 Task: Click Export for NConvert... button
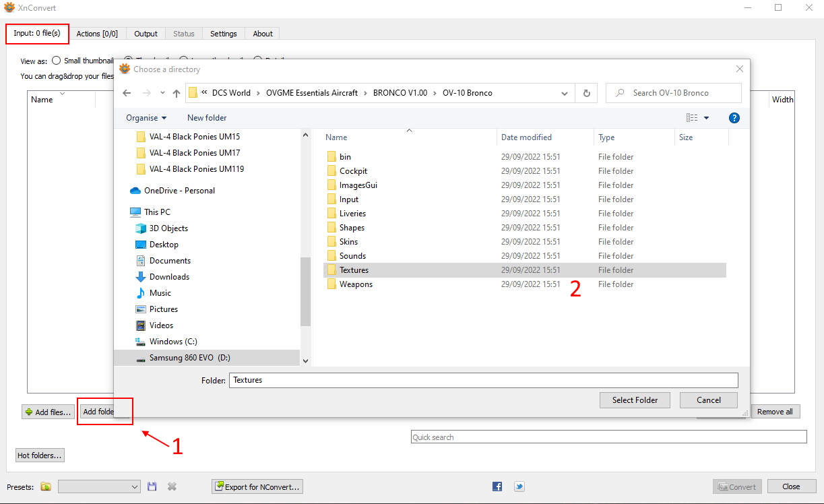[x=257, y=486]
